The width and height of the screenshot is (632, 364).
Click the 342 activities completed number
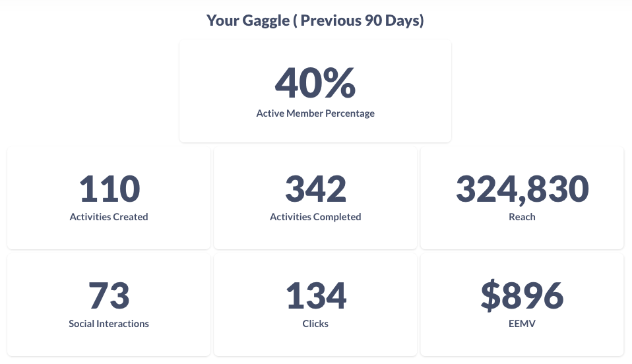(315, 189)
